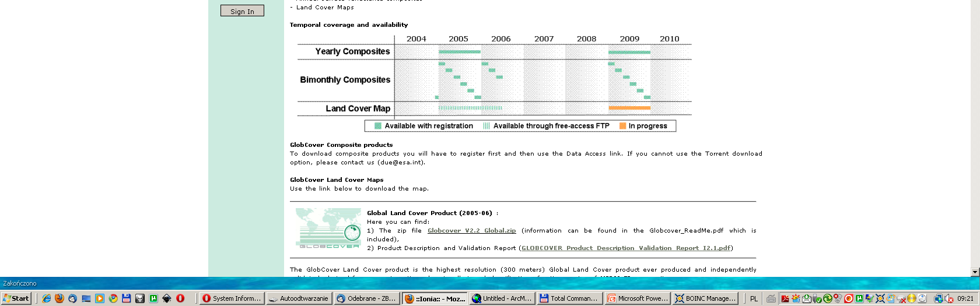Click weather sun tray icon
The height and width of the screenshot is (306, 980).
(x=796, y=298)
